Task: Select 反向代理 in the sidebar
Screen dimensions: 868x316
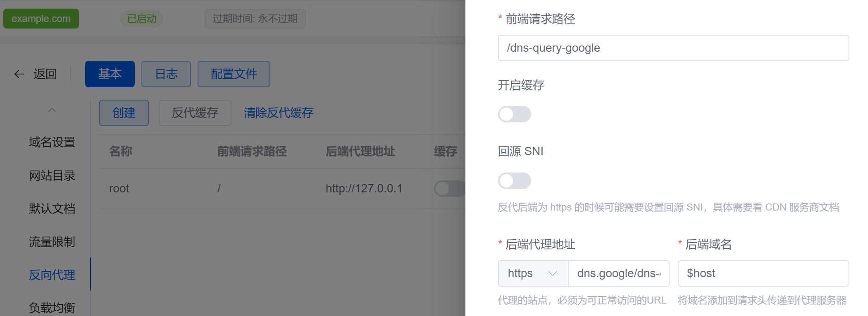Action: coord(52,275)
